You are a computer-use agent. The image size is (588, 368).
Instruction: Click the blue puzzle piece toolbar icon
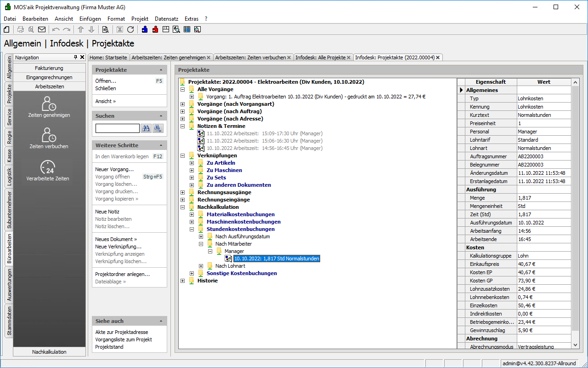(x=145, y=29)
